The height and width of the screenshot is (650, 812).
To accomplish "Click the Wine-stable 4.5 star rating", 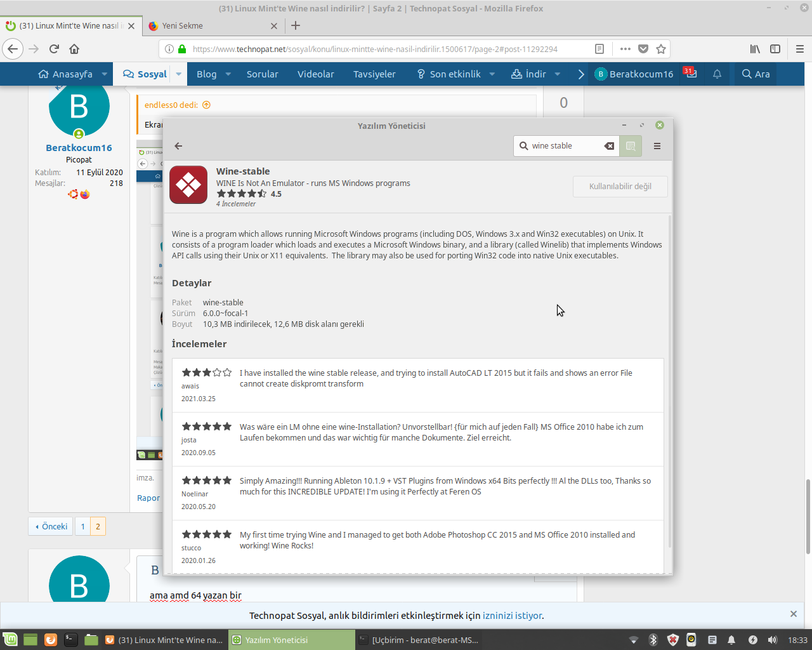I will pyautogui.click(x=249, y=194).
